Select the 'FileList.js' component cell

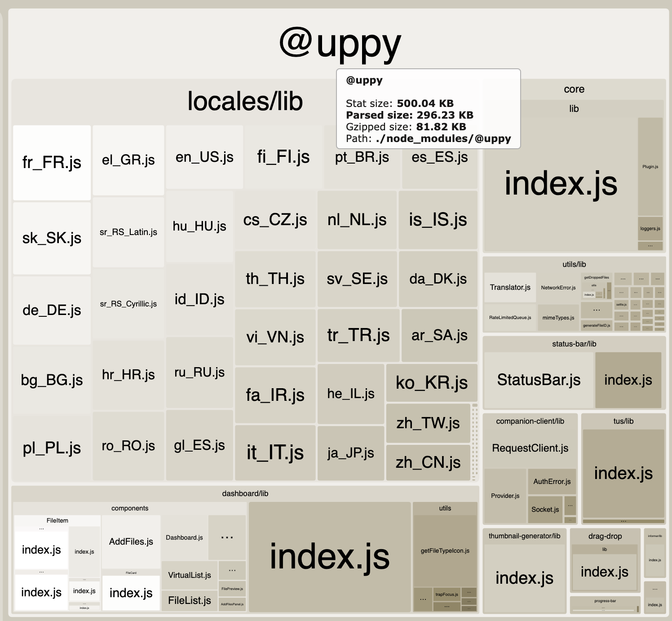(190, 601)
